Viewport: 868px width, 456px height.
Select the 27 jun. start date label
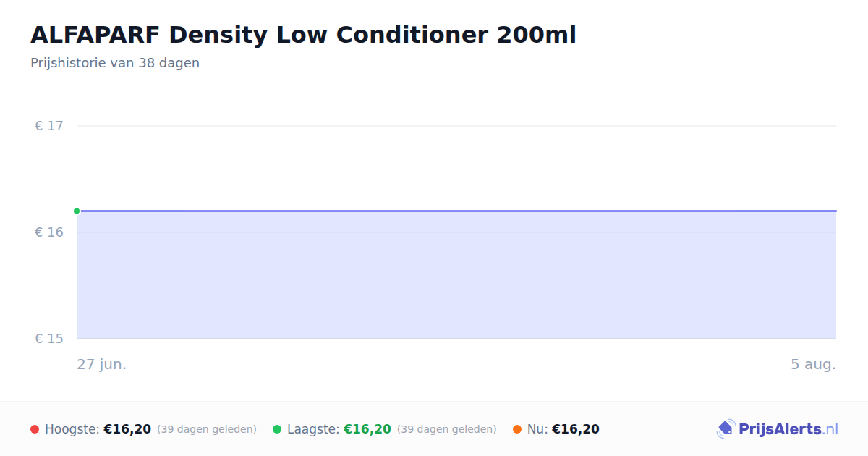pyautogui.click(x=102, y=364)
